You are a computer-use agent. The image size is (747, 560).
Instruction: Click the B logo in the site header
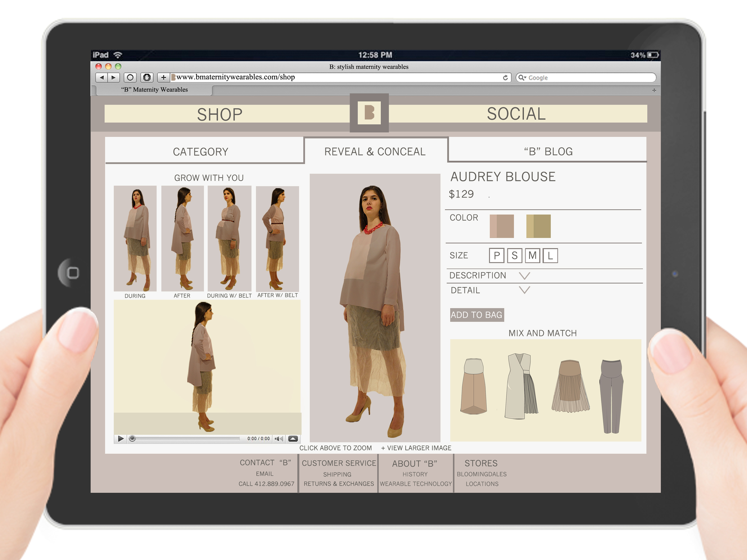pyautogui.click(x=369, y=112)
